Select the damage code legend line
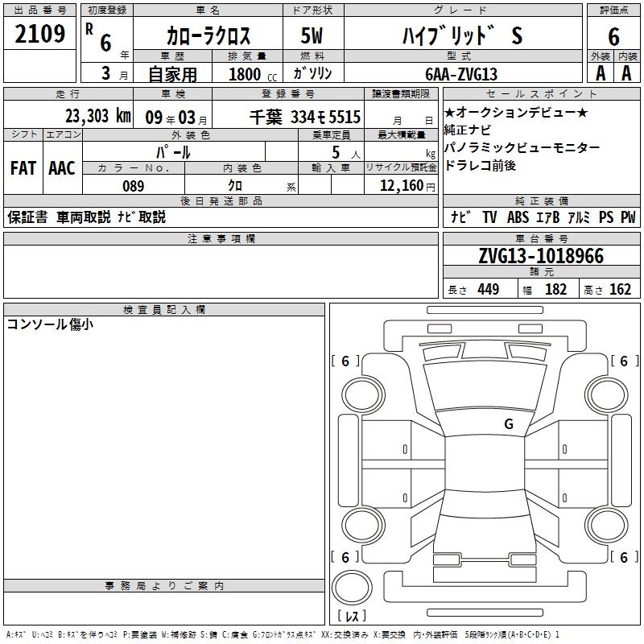644x644 pixels. pyautogui.click(x=283, y=634)
